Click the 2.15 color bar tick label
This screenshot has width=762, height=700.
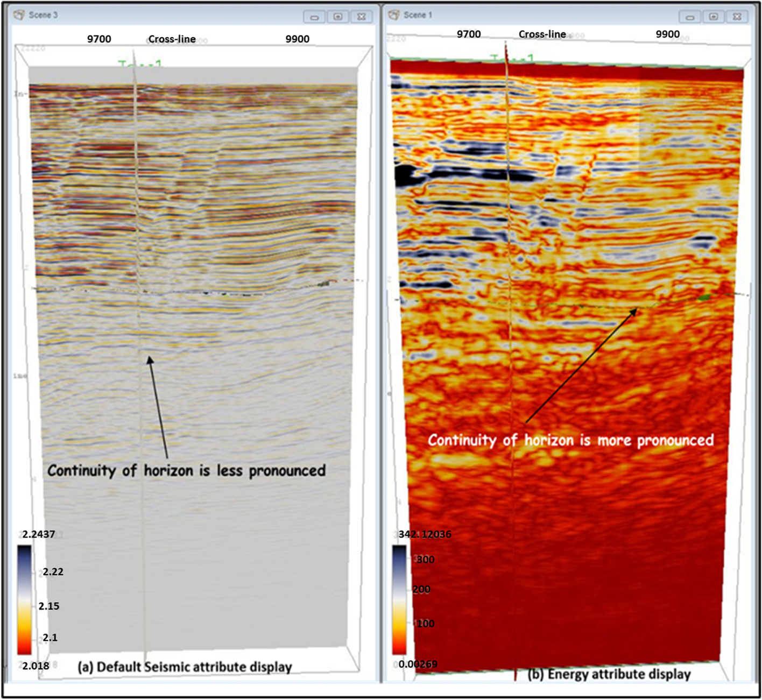[49, 606]
